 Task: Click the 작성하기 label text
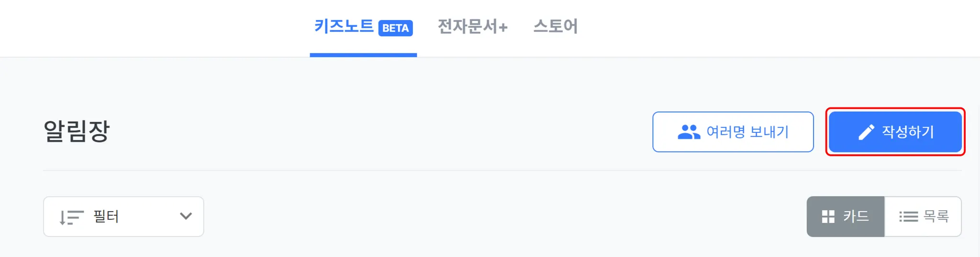(908, 132)
